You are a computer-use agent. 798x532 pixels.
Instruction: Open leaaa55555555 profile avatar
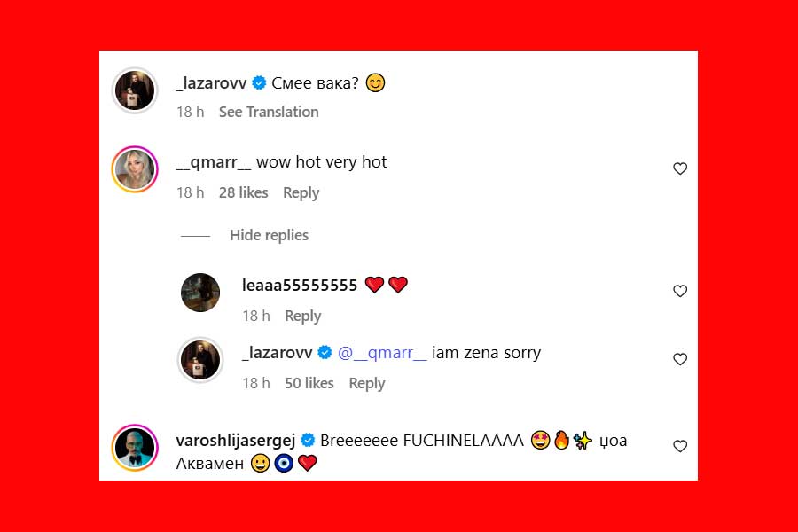[x=200, y=293]
